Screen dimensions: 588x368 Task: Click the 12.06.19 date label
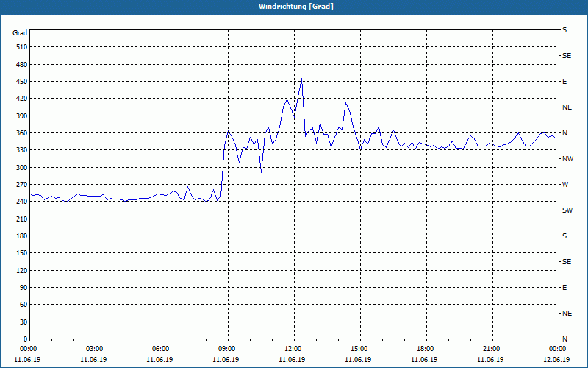tap(556, 360)
